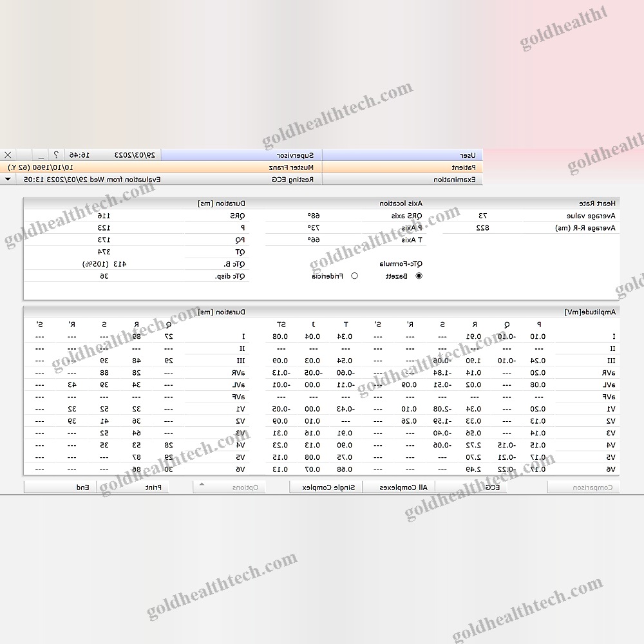Click aVR S amplitude value -1.84
Screen dimensions: 644x644
click(442, 372)
